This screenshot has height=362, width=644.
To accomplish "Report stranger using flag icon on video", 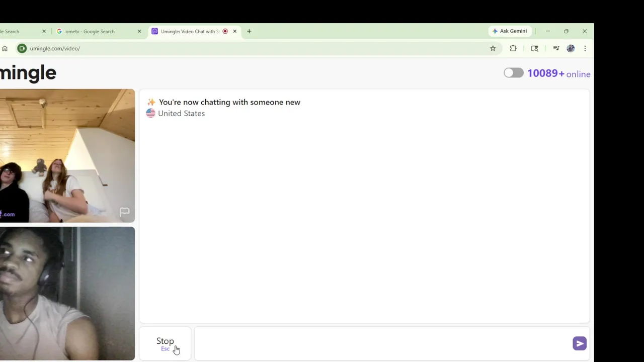I will tap(124, 212).
